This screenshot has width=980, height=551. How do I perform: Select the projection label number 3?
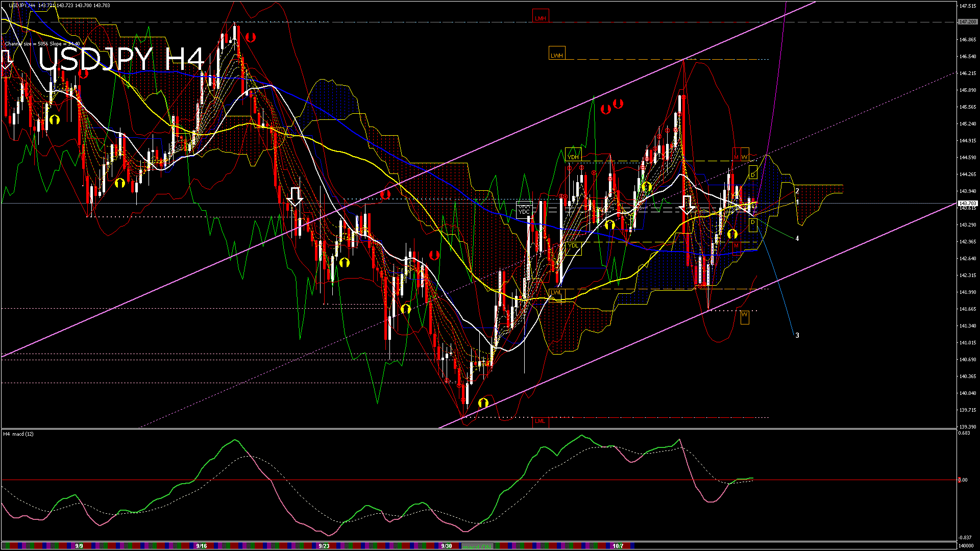pyautogui.click(x=797, y=335)
